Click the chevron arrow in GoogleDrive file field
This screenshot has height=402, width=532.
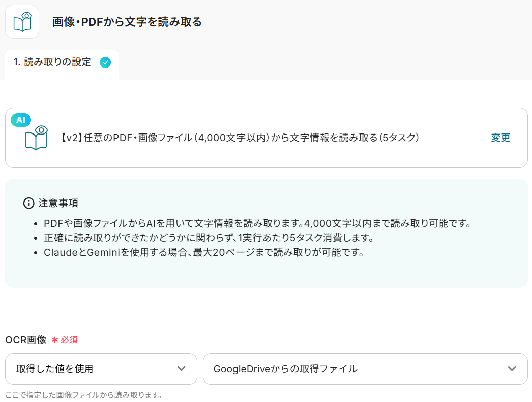pos(512,369)
